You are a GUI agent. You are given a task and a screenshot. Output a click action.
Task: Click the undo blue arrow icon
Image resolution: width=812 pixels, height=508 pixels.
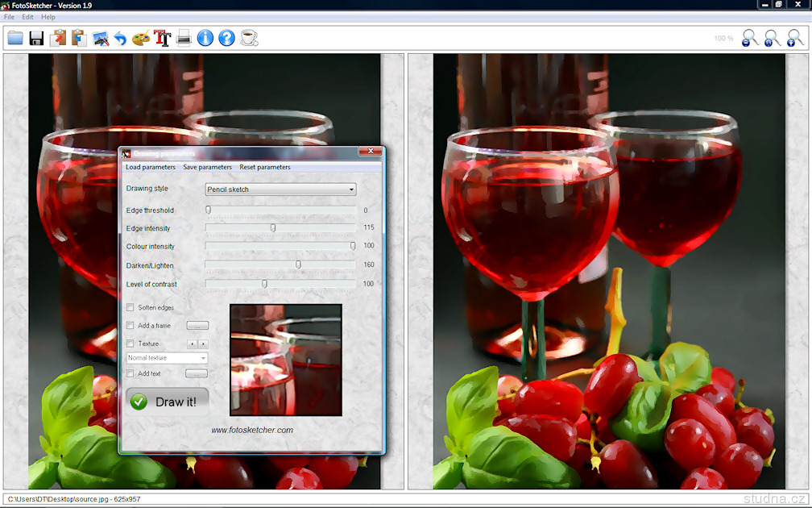pos(120,38)
